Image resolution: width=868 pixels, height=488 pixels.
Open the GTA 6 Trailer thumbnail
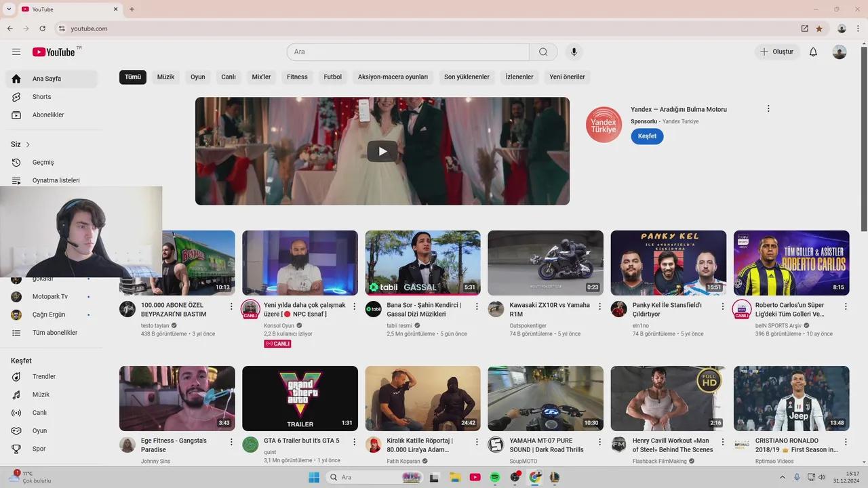pos(300,399)
